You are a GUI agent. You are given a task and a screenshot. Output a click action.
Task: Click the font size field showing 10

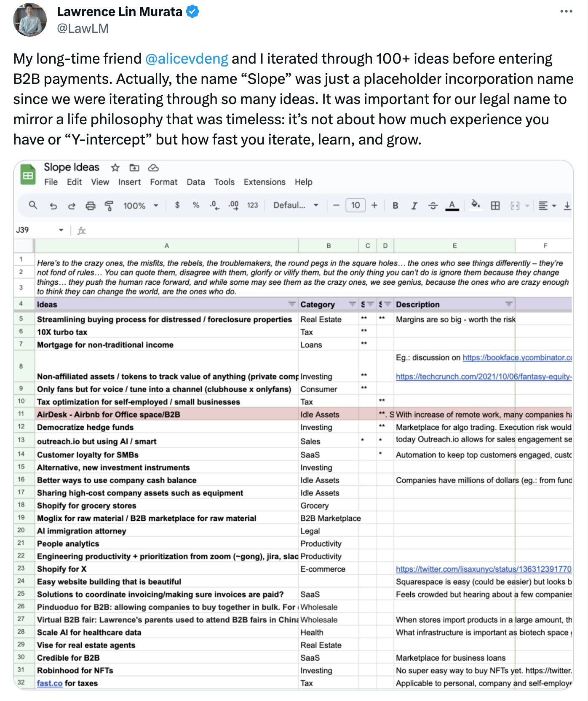pos(355,205)
